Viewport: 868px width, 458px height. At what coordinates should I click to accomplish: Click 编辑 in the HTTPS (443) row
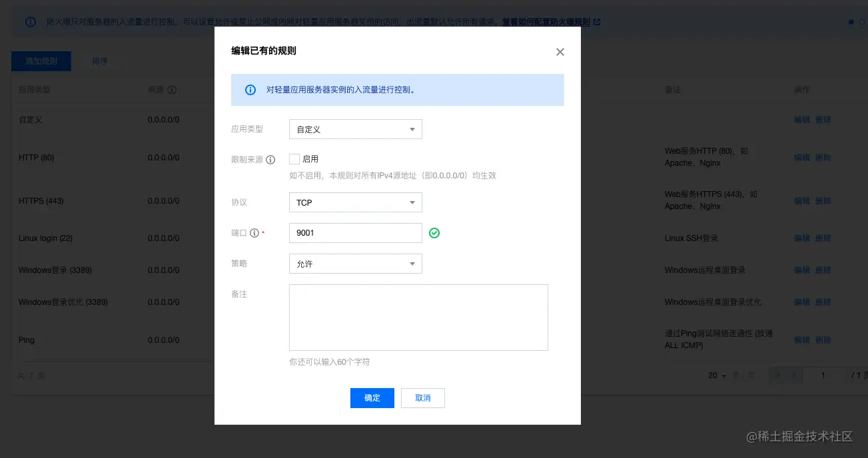pos(802,201)
